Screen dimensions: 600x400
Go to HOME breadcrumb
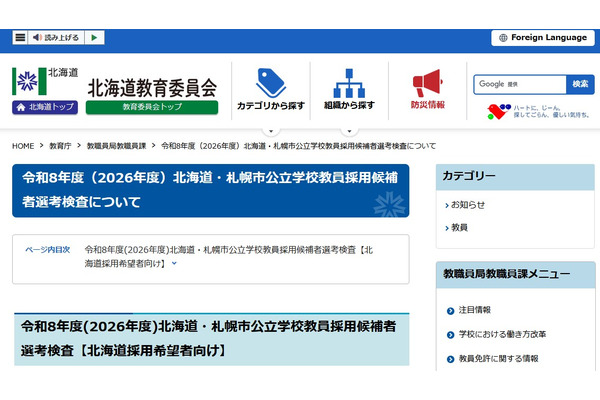pyautogui.click(x=23, y=146)
